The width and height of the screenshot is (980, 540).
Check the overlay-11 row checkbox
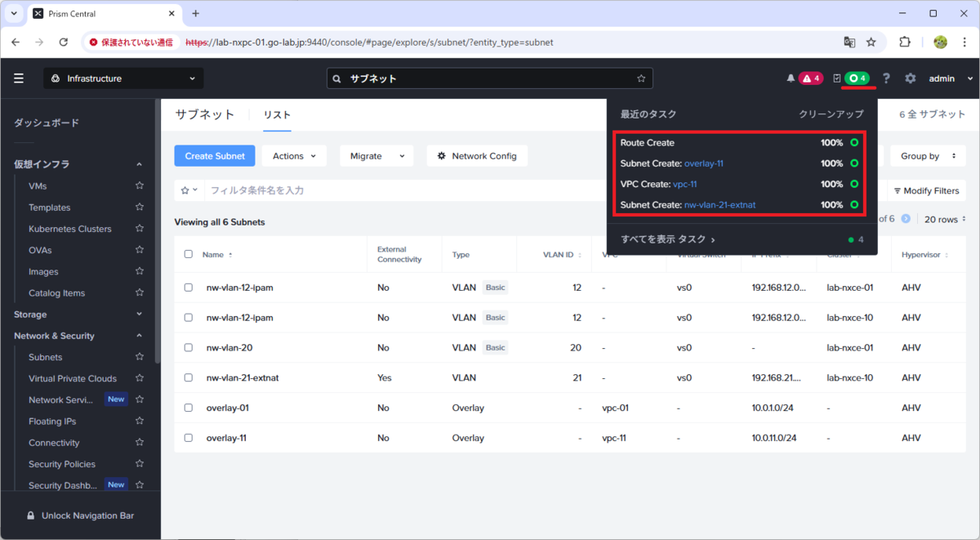click(189, 438)
